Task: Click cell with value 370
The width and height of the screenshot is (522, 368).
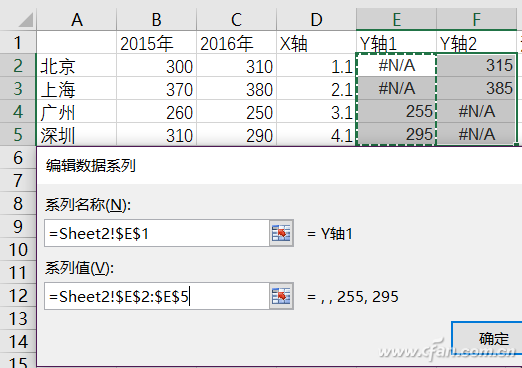Action: [x=157, y=88]
